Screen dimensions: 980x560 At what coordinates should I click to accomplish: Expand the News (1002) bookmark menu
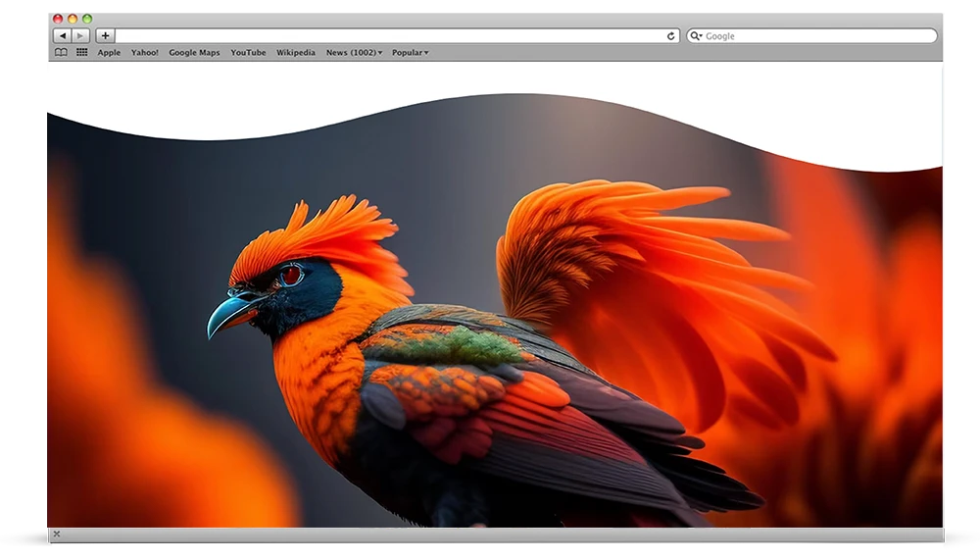(x=354, y=53)
